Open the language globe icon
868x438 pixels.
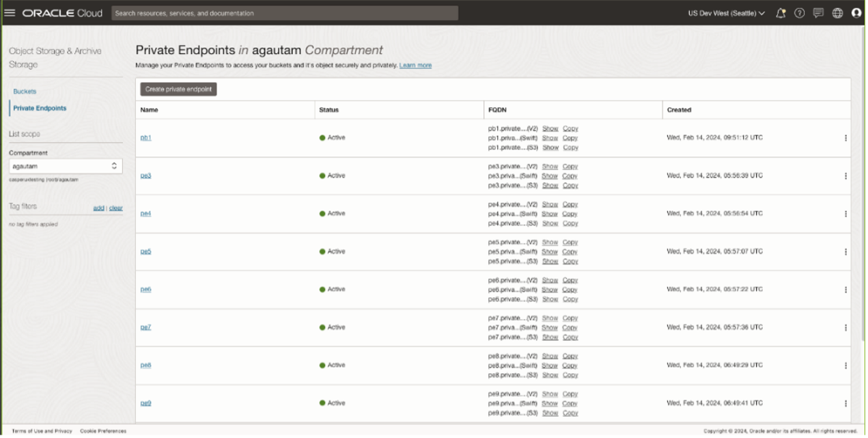coord(837,12)
